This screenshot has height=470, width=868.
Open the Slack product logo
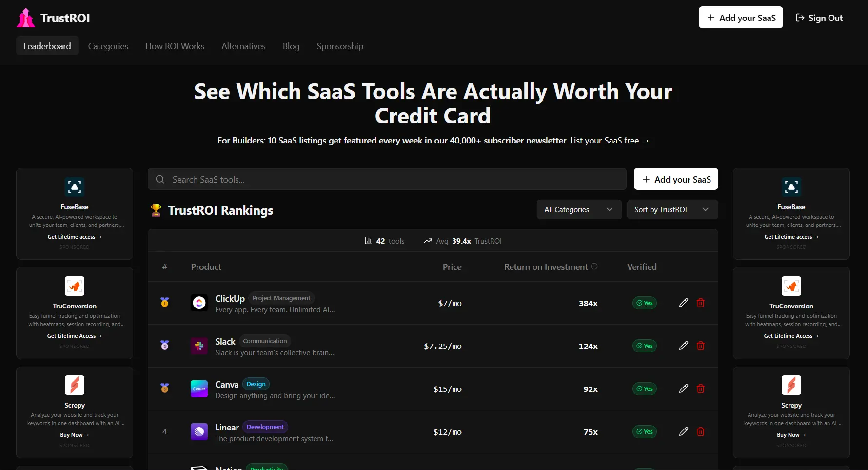click(x=199, y=346)
